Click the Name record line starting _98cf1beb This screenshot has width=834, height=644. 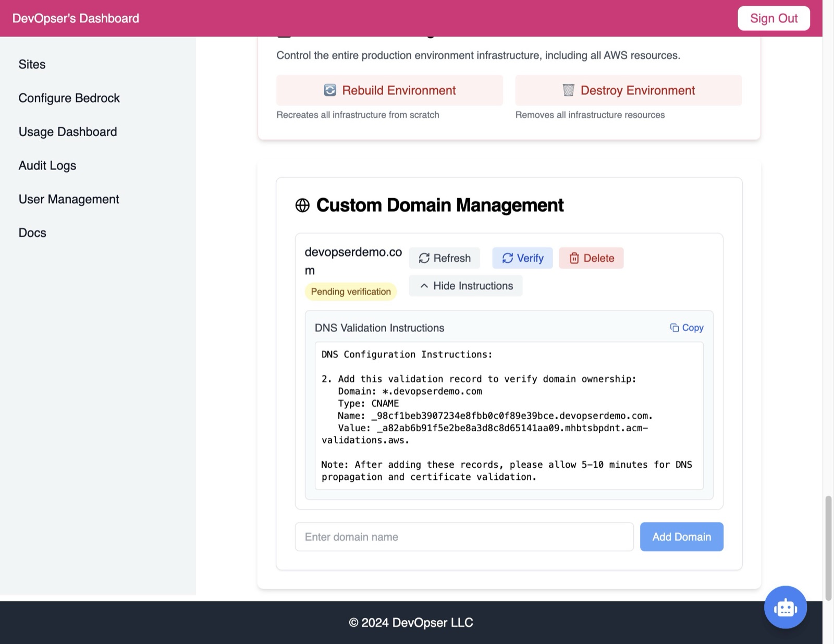click(x=495, y=416)
